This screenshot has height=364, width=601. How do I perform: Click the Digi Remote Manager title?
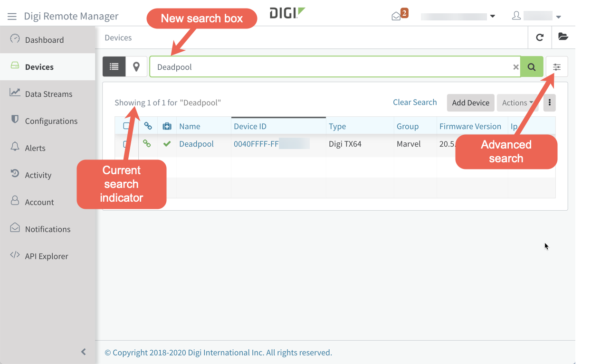point(71,16)
